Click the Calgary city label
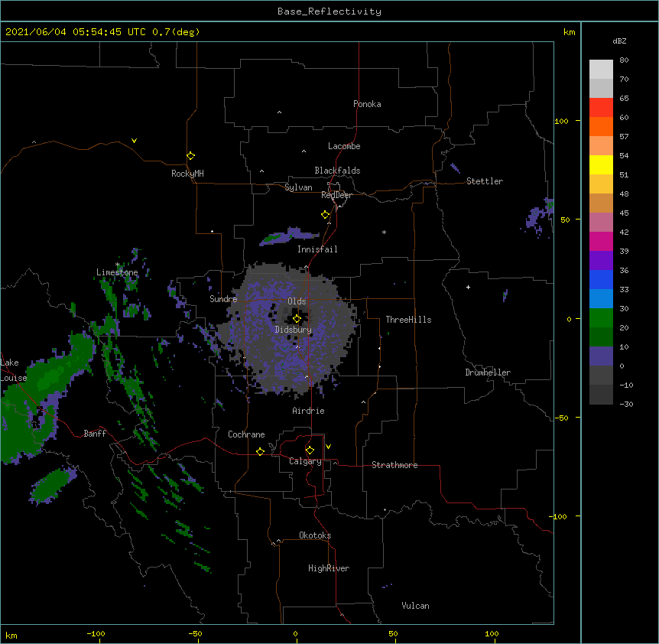 pyautogui.click(x=305, y=461)
